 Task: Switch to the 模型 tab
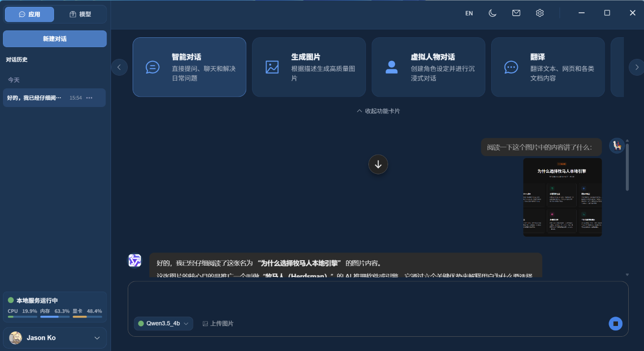pos(80,14)
